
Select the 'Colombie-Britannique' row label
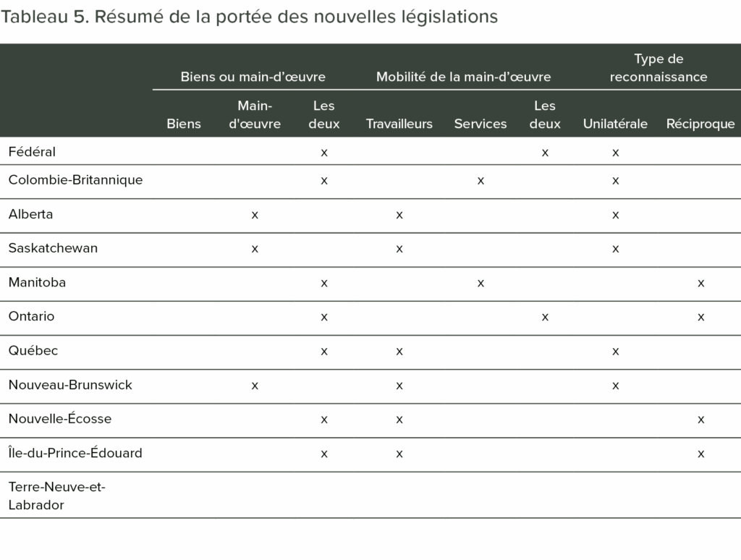[75, 180]
